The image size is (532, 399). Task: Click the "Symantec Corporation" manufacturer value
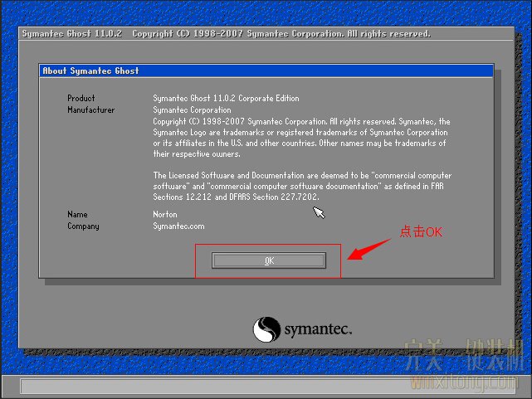click(x=192, y=110)
